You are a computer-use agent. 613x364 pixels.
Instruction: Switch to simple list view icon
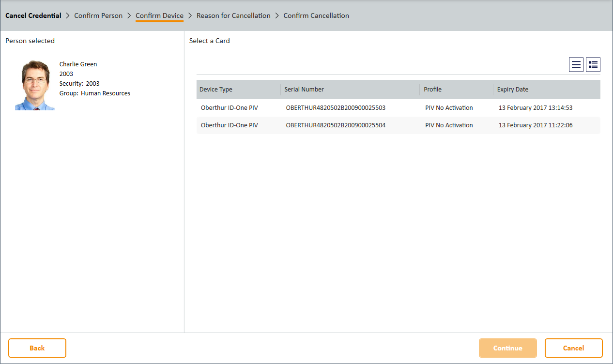(576, 65)
